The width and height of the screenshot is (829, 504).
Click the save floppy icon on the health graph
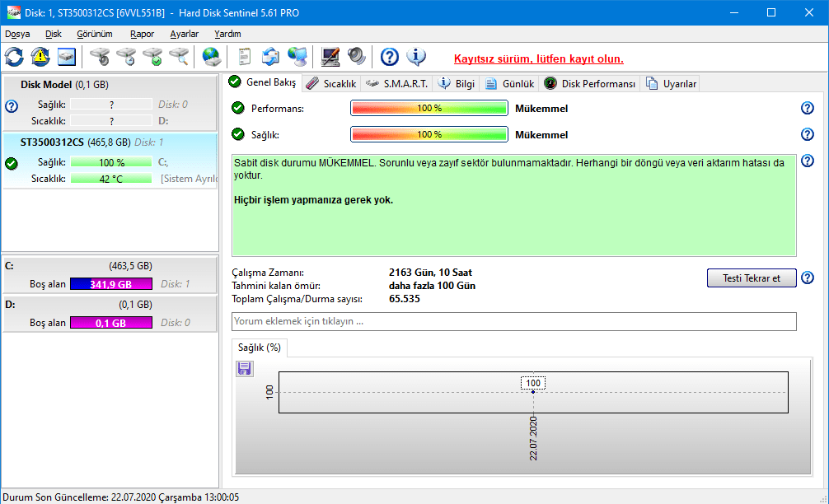pyautogui.click(x=244, y=368)
